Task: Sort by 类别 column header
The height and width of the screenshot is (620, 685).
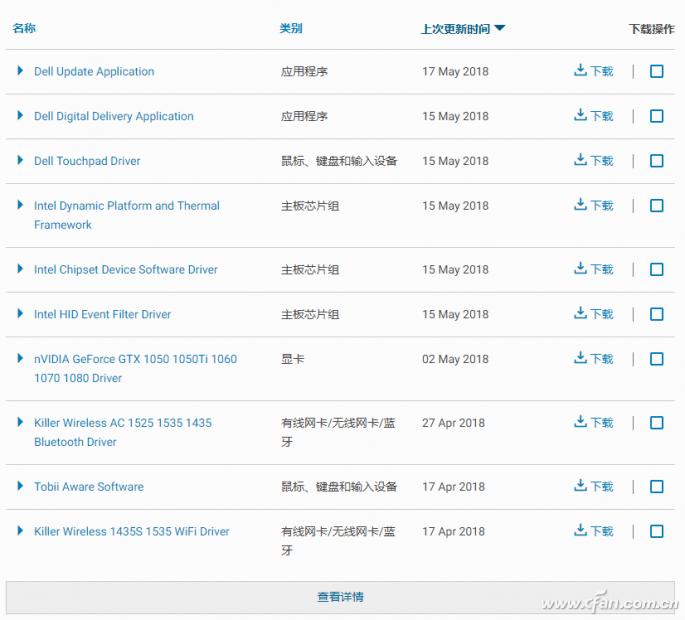Action: pos(291,28)
